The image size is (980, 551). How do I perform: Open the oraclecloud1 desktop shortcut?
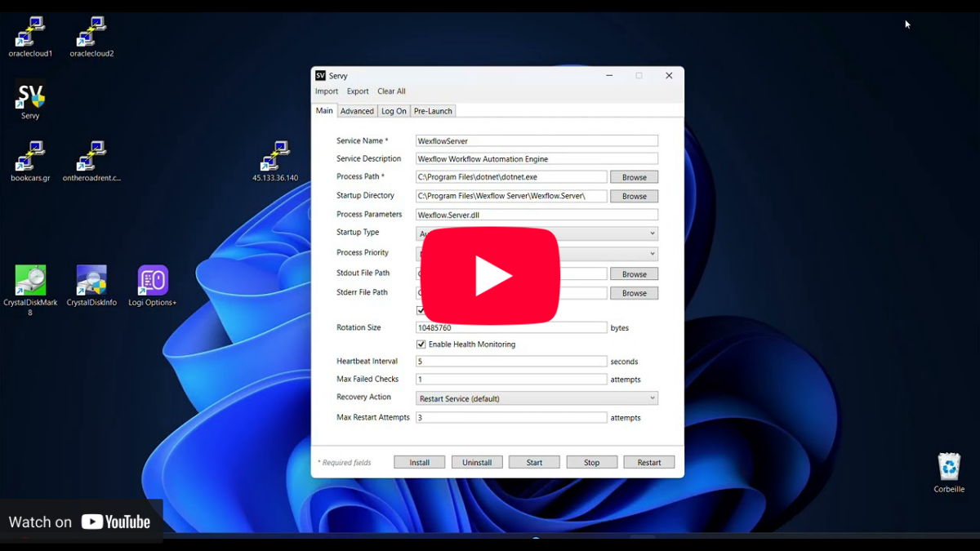30,37
